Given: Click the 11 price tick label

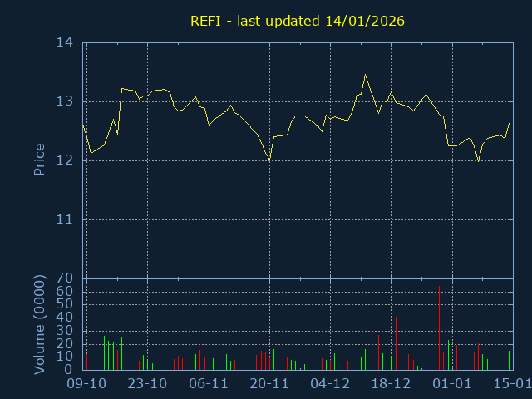Looking at the screenshot, I should (x=65, y=219).
